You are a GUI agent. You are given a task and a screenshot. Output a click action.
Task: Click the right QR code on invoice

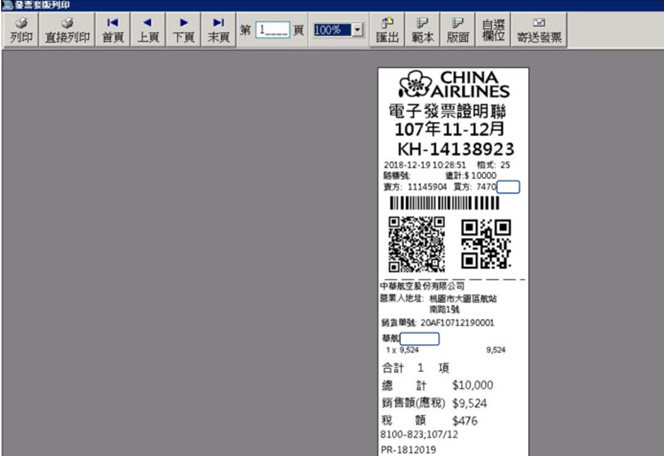click(x=486, y=243)
